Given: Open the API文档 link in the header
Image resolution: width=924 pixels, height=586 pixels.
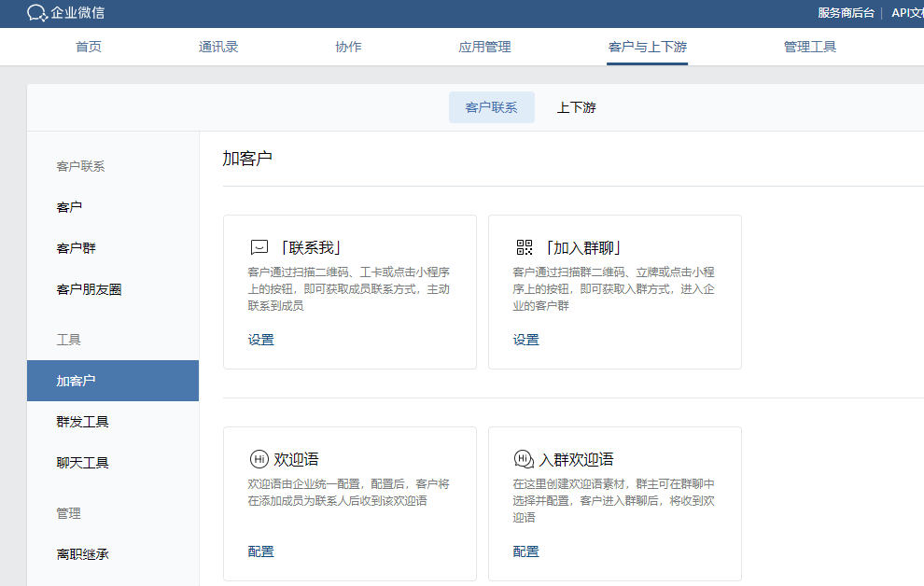Looking at the screenshot, I should pyautogui.click(x=908, y=13).
